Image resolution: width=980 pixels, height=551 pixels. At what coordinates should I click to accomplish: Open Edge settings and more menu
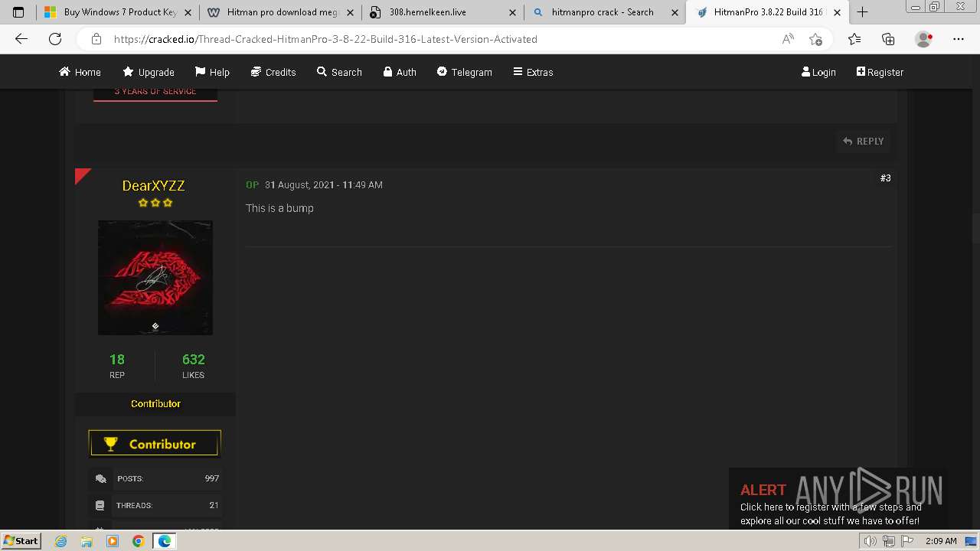[x=959, y=39]
